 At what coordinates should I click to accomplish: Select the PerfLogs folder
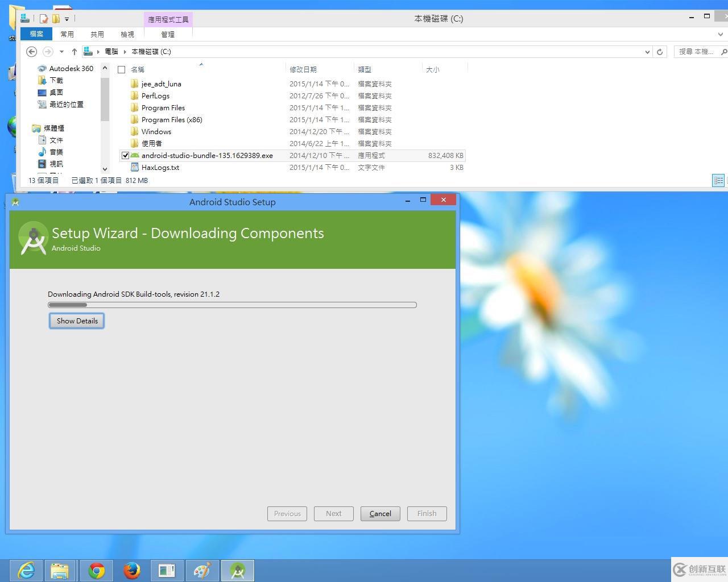155,96
